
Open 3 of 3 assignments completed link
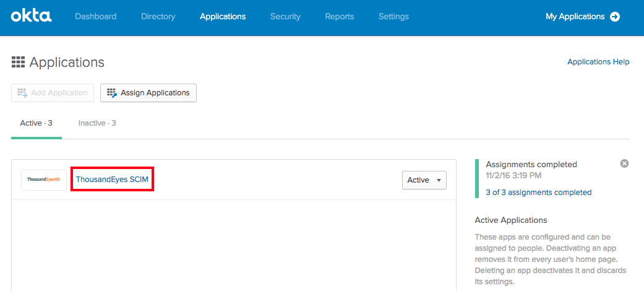point(538,192)
